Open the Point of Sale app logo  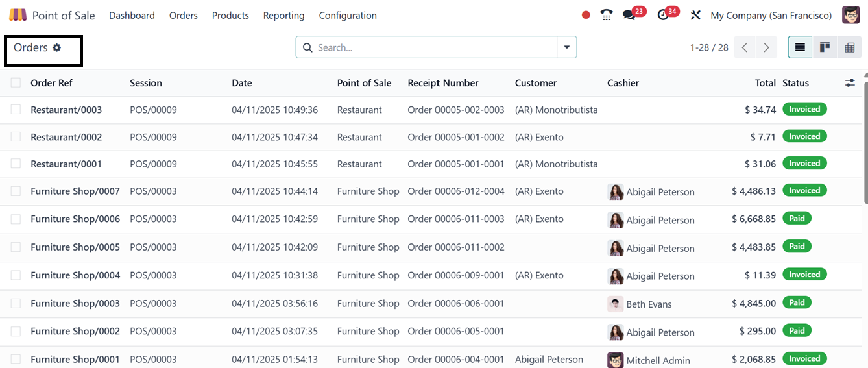[18, 15]
